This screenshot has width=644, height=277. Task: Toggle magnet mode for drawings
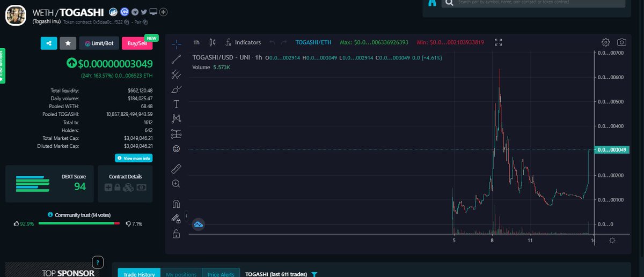pos(176,204)
